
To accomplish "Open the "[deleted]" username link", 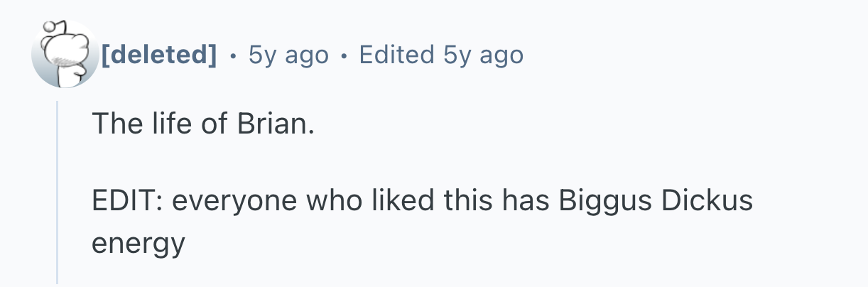I will point(159,54).
